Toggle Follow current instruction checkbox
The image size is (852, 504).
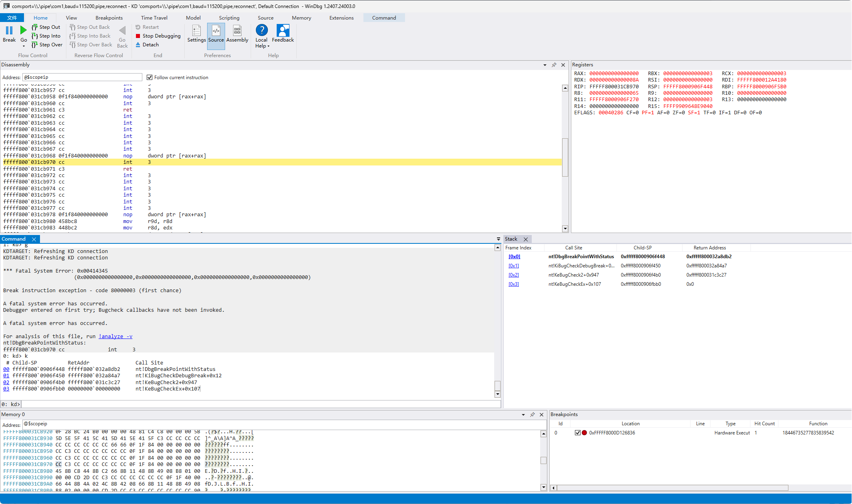pos(150,78)
